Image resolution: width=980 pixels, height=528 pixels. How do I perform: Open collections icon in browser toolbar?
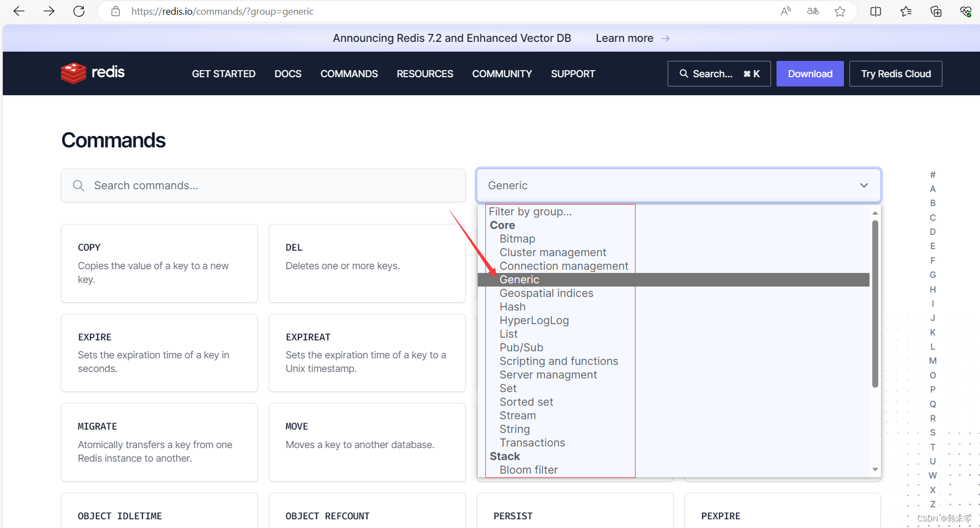(x=936, y=11)
